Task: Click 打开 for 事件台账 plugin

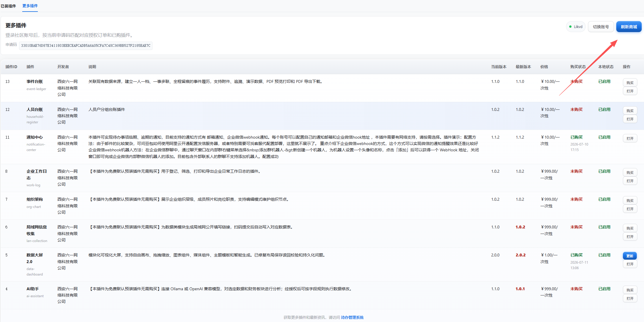Action: [x=630, y=91]
